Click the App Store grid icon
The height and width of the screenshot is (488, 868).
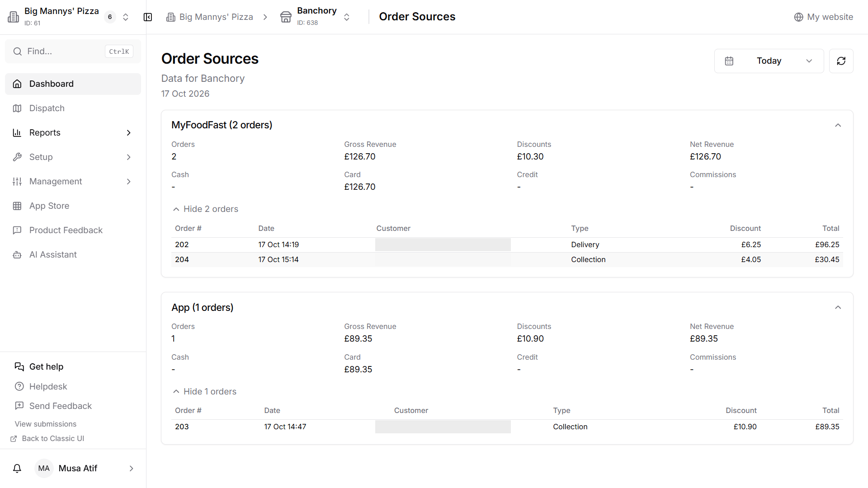coord(17,206)
